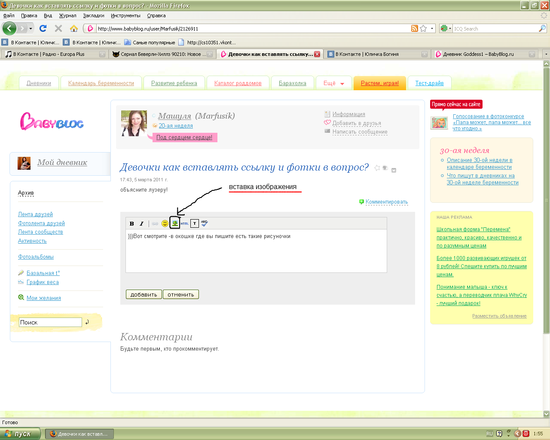This screenshot has height=440, width=550.
Task: Open the Фотоальбомы sidebar link
Action: click(36, 257)
